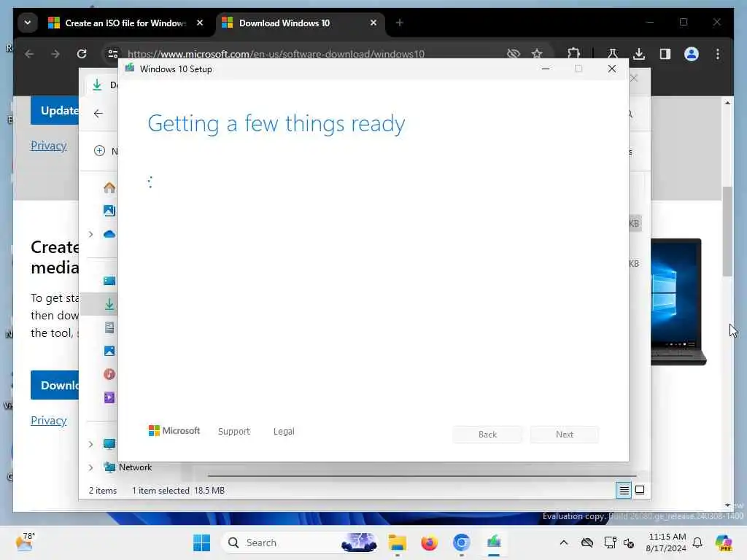Viewport: 747px width, 560px height.
Task: Toggle the browser side panel
Action: (665, 54)
